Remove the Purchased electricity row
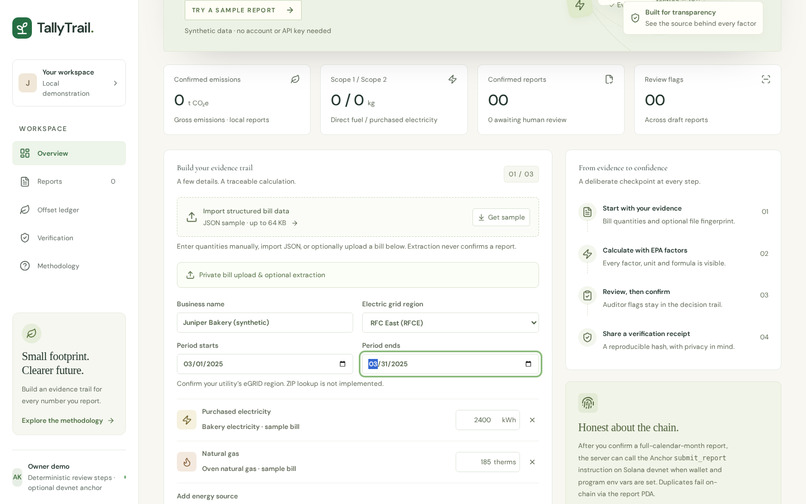 [532, 420]
